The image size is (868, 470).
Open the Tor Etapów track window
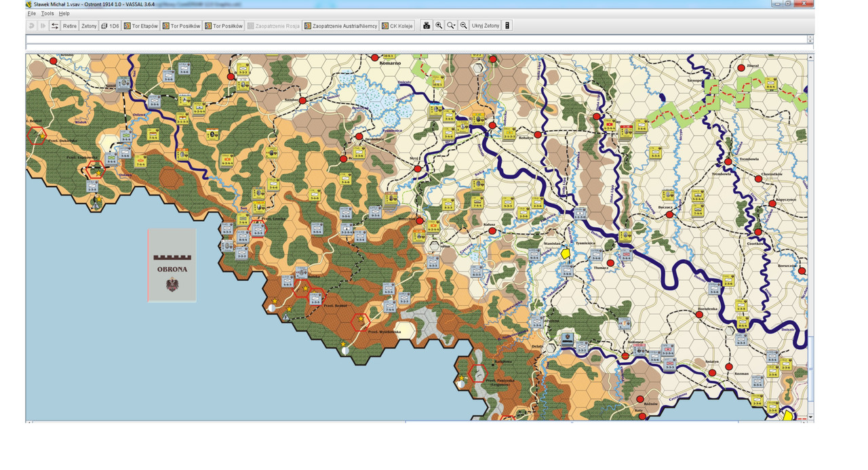141,26
